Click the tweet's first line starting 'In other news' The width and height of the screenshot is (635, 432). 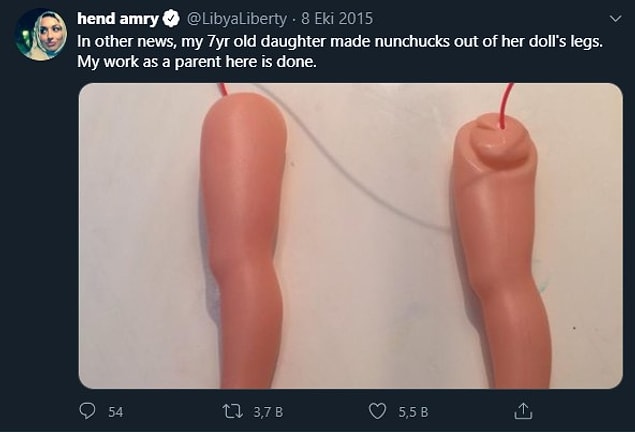[340, 42]
